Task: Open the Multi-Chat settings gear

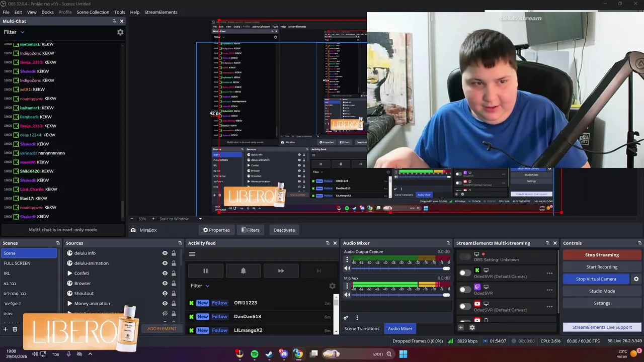Action: pyautogui.click(x=120, y=32)
